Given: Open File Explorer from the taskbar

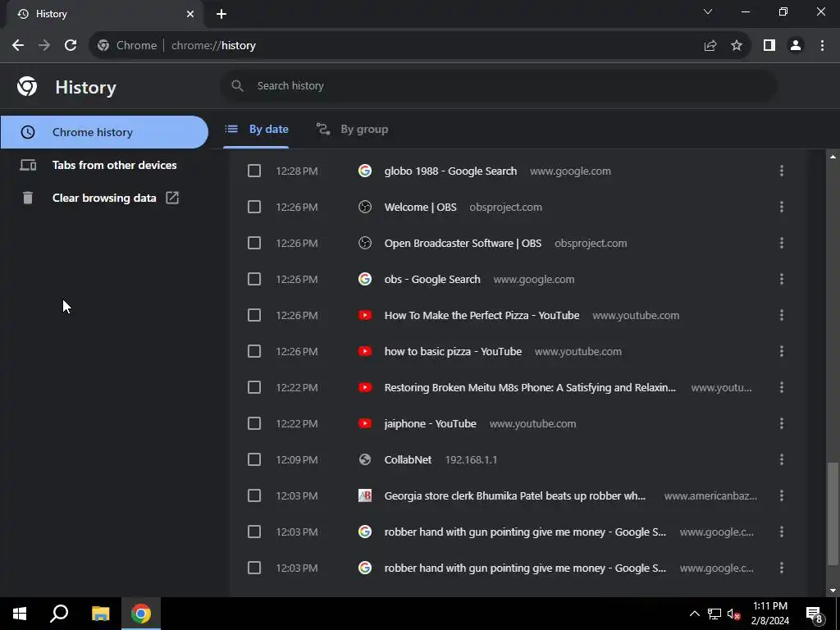Looking at the screenshot, I should 100,614.
